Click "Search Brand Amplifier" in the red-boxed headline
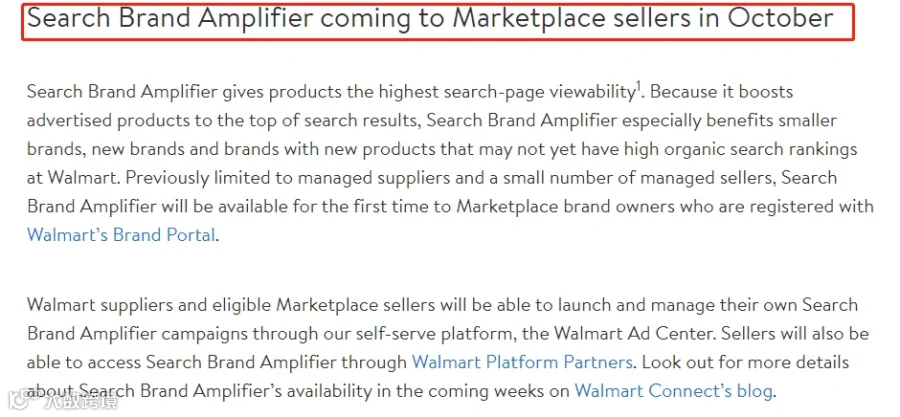 [x=170, y=20]
